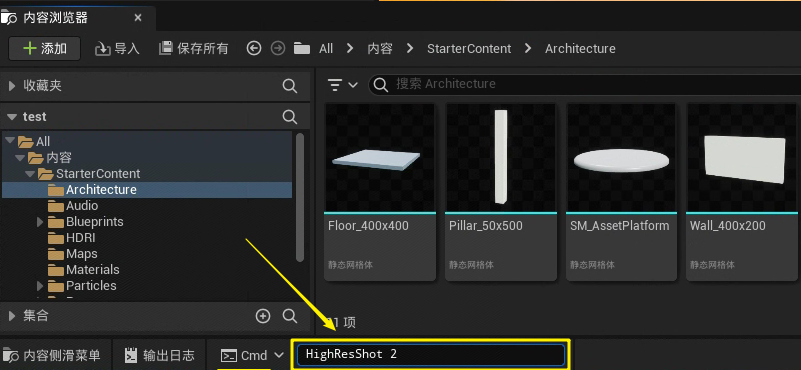The image size is (801, 370).
Task: Go back with the history back arrow
Action: [254, 49]
